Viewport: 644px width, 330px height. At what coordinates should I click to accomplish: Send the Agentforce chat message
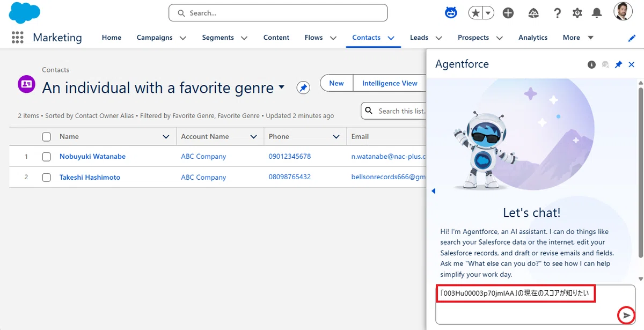pos(626,316)
